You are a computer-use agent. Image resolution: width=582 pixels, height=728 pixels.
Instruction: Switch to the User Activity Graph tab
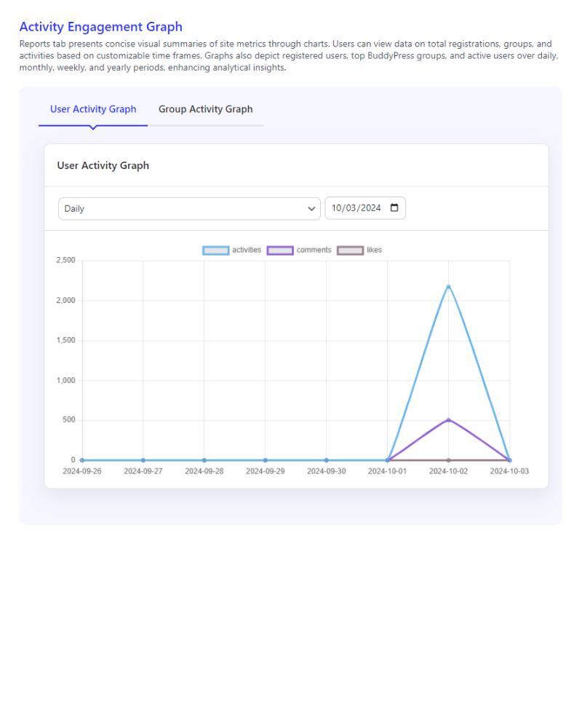pos(93,109)
